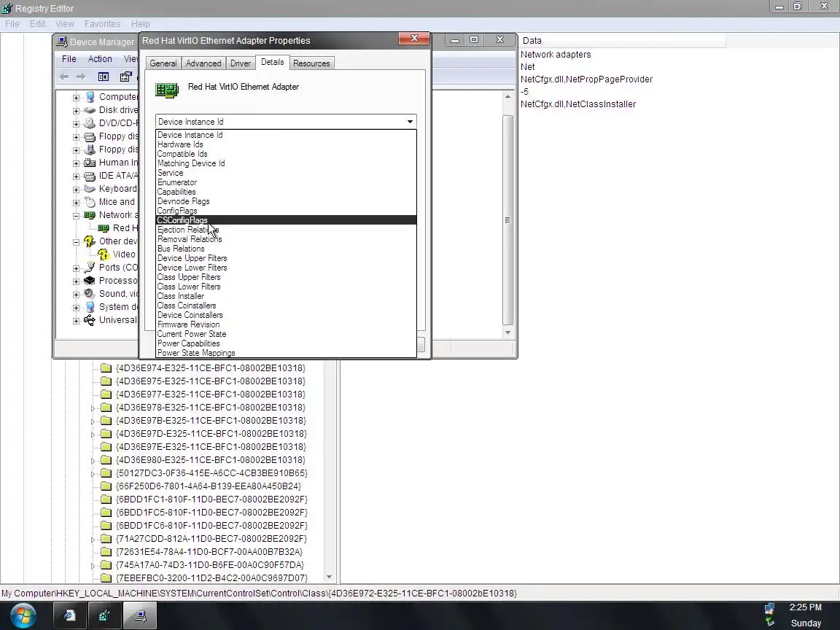
Task: Open the Help menu in Registry Editor
Action: click(x=140, y=24)
